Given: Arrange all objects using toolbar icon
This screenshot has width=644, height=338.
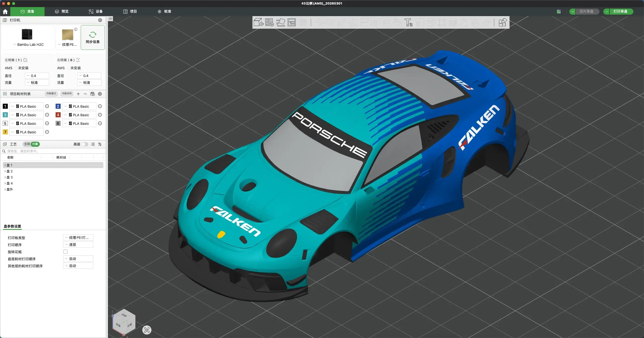Looking at the screenshot, I should [x=292, y=22].
